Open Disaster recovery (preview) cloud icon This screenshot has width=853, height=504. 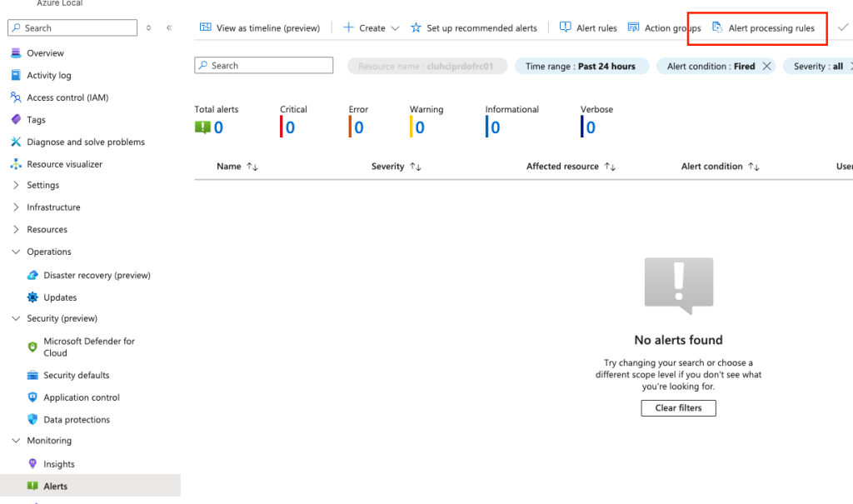[x=32, y=275]
